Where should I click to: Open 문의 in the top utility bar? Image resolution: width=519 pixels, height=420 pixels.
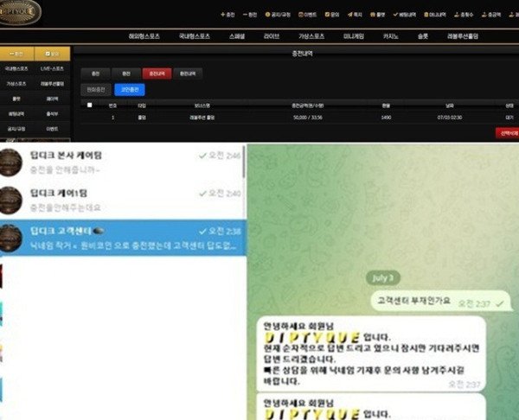(332, 15)
